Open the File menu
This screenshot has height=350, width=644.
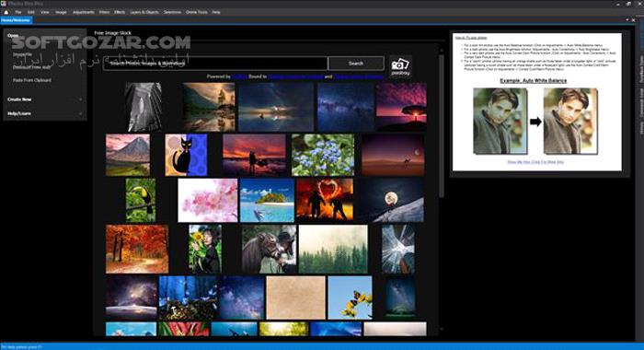(x=18, y=12)
